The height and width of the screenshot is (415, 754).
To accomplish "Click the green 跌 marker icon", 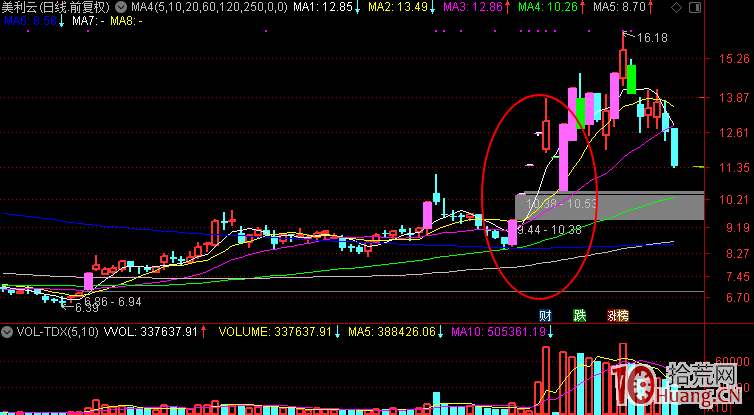I will coord(579,315).
